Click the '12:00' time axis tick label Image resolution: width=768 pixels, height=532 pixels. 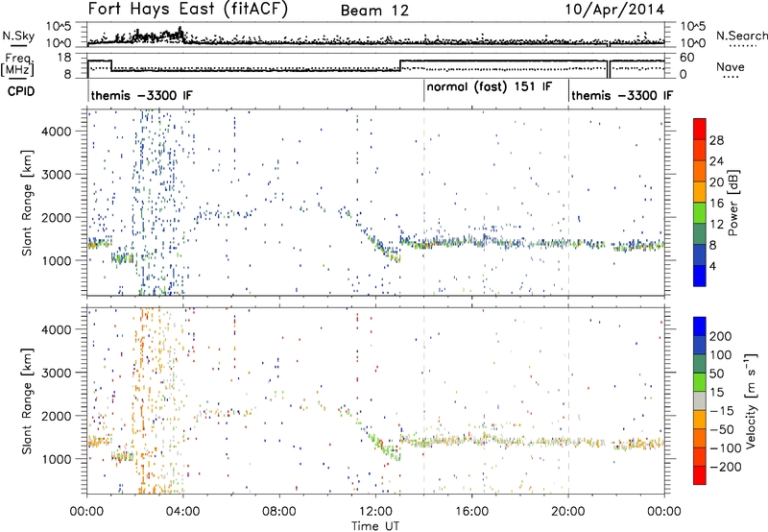(375, 512)
